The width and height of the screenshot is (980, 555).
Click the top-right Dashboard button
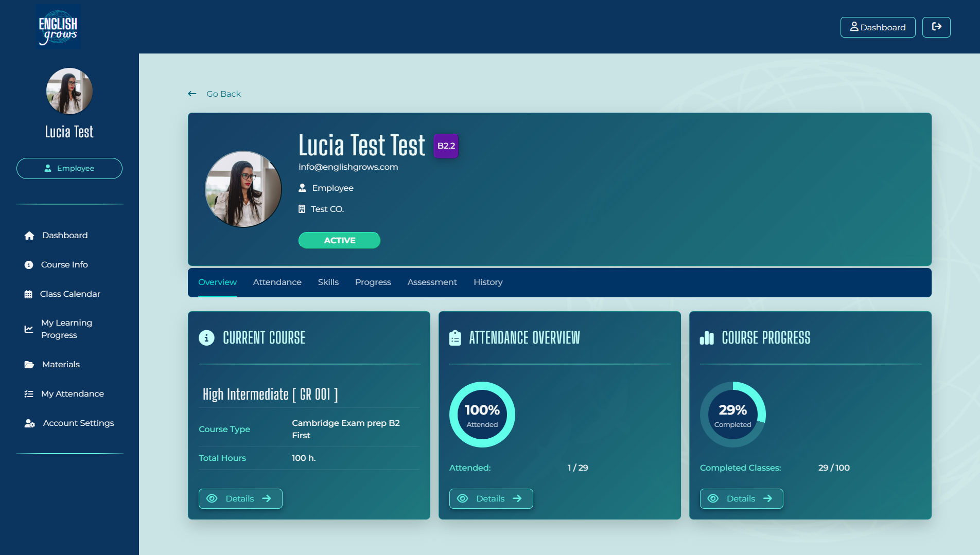pyautogui.click(x=878, y=27)
